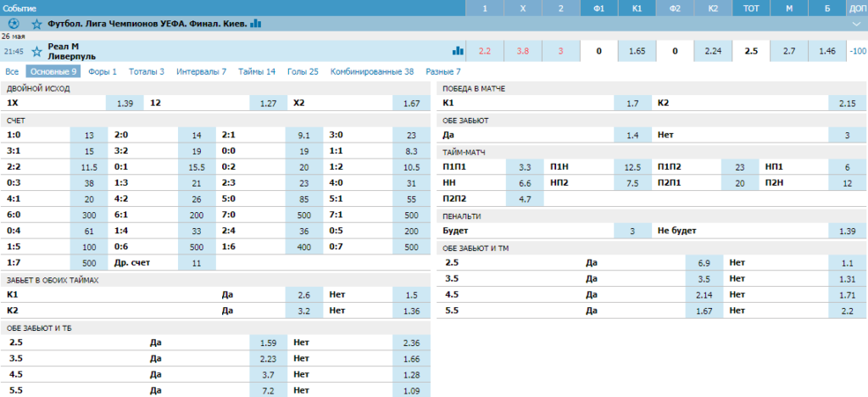Switch to the Форы 1 tab
The image size is (868, 397).
point(103,71)
